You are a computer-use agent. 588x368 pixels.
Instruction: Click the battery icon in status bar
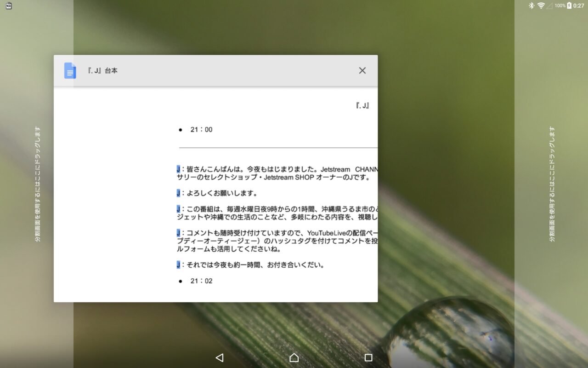pos(569,6)
